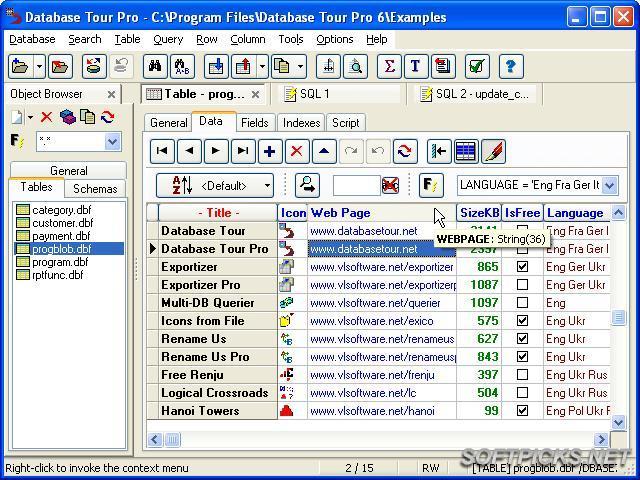This screenshot has height=480, width=640.
Task: Delete the row with the red X icon
Action: point(297,151)
